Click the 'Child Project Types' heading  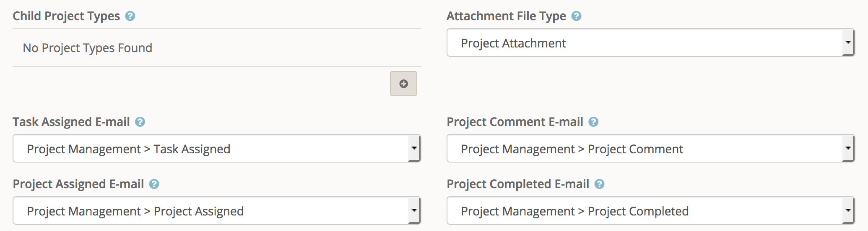pos(66,16)
